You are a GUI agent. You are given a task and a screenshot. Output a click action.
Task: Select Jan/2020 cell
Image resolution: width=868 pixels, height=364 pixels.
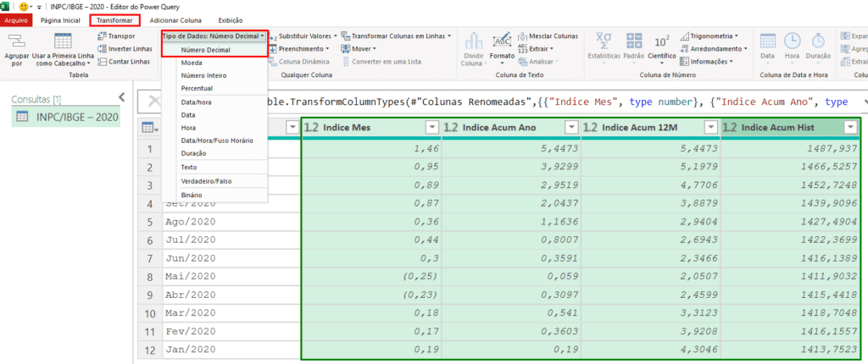click(x=231, y=350)
